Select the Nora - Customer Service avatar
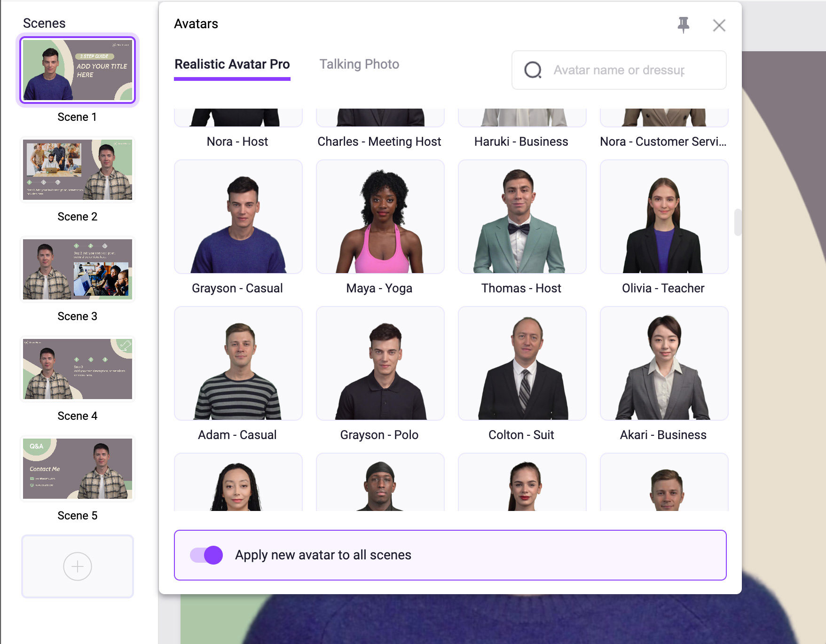Viewport: 826px width, 644px height. click(664, 118)
